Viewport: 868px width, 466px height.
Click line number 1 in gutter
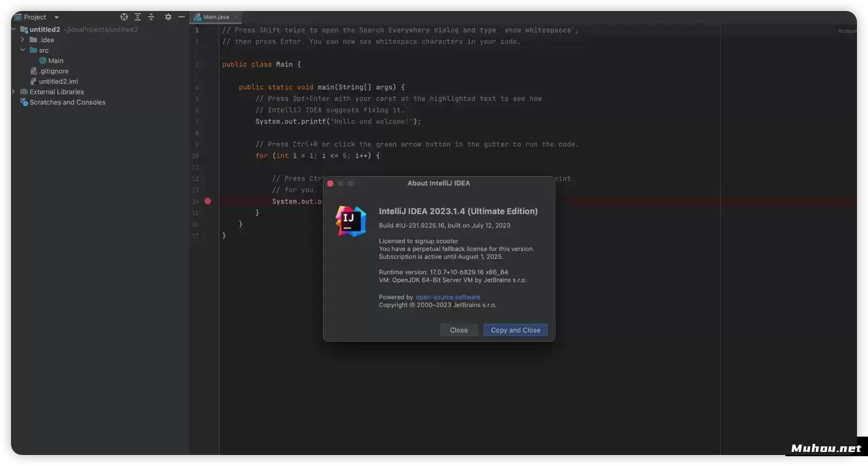click(x=197, y=30)
